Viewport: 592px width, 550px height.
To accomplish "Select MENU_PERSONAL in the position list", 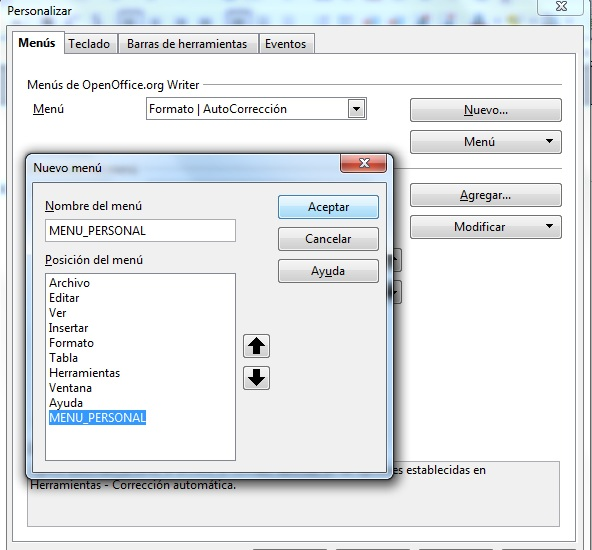I will (x=97, y=418).
